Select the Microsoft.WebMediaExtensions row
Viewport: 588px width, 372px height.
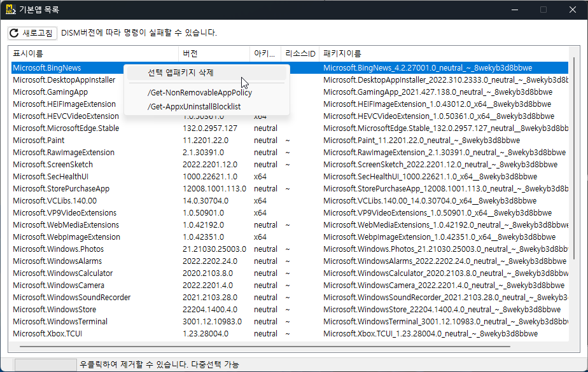coord(290,224)
